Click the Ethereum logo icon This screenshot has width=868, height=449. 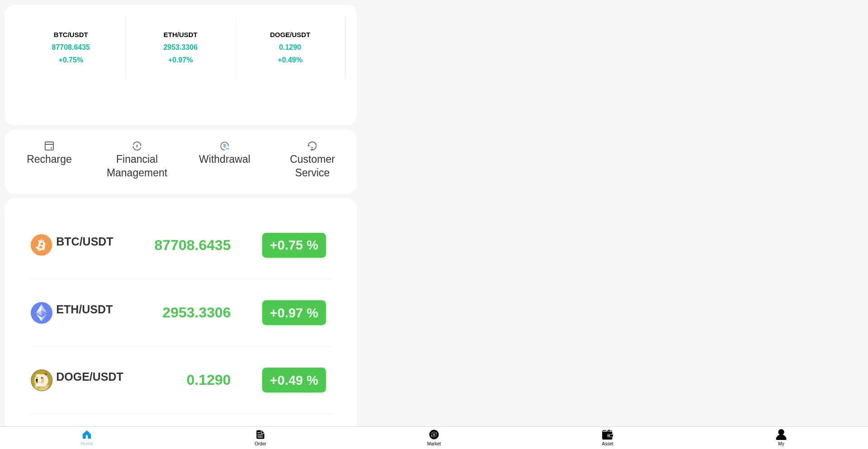(x=41, y=313)
